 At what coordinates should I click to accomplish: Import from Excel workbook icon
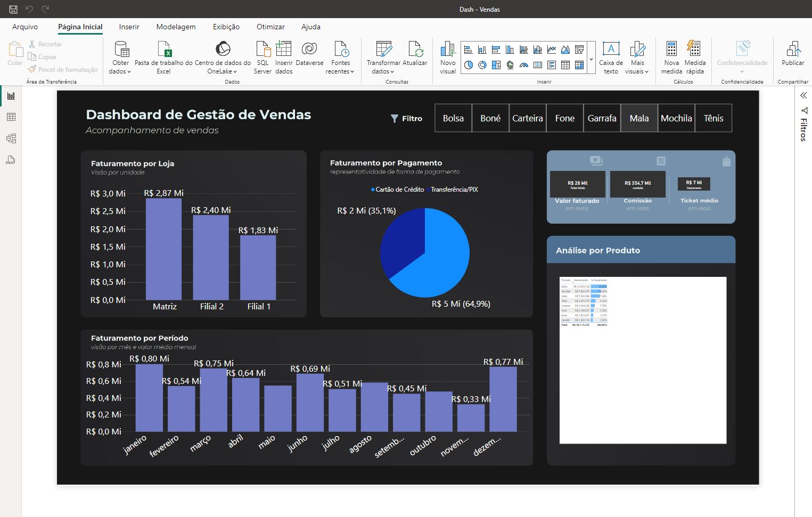pos(164,50)
